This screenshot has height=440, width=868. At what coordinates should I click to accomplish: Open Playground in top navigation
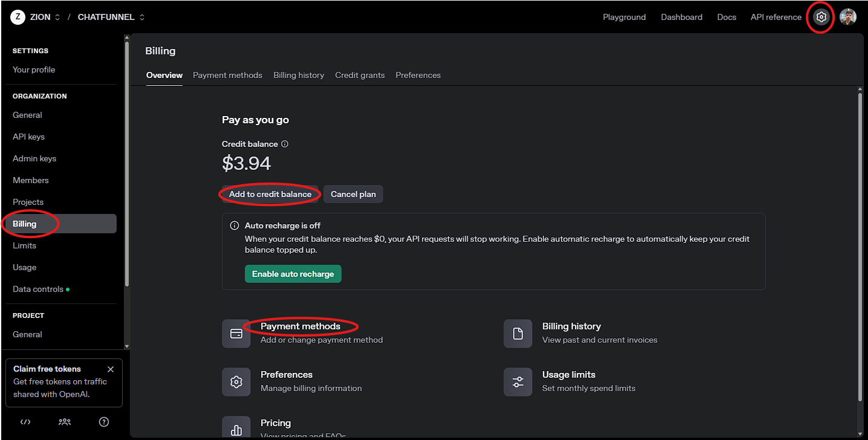pyautogui.click(x=624, y=17)
